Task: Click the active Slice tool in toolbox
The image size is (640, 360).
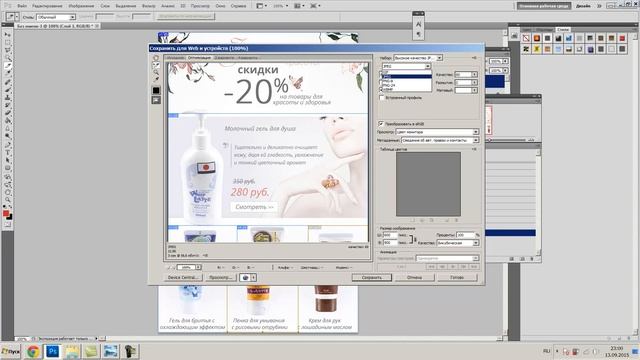Action: [x=7, y=66]
